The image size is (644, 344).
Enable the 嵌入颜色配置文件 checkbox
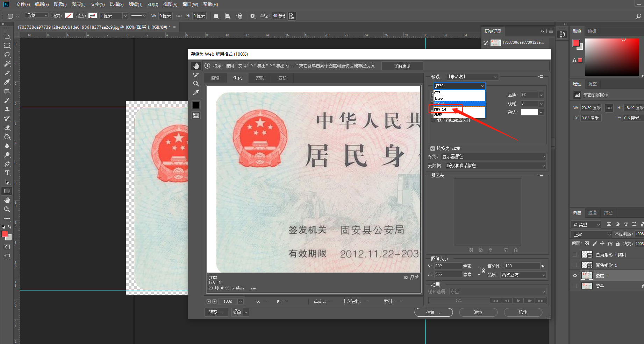(x=433, y=119)
